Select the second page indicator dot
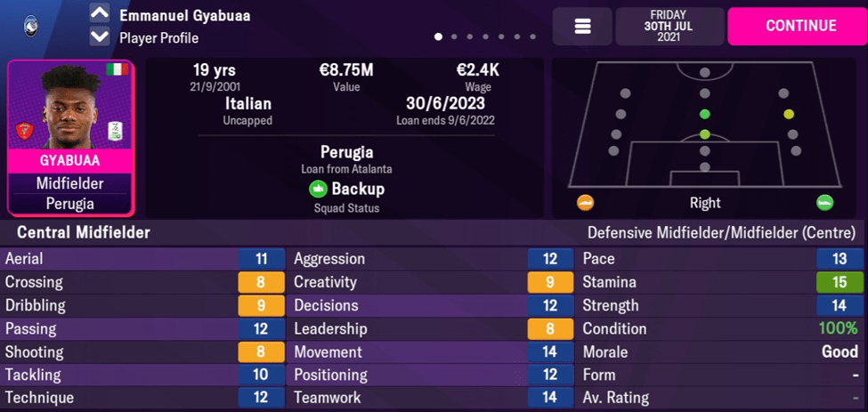This screenshot has height=412, width=868. 454,37
